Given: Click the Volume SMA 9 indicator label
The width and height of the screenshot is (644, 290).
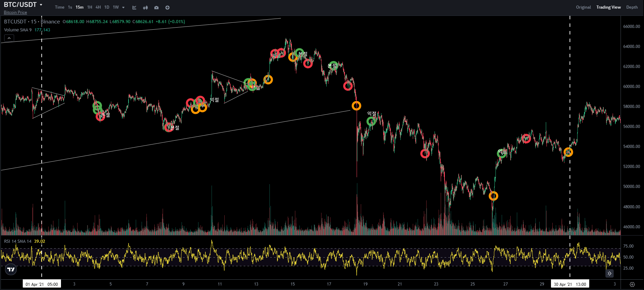Looking at the screenshot, I should [18, 30].
